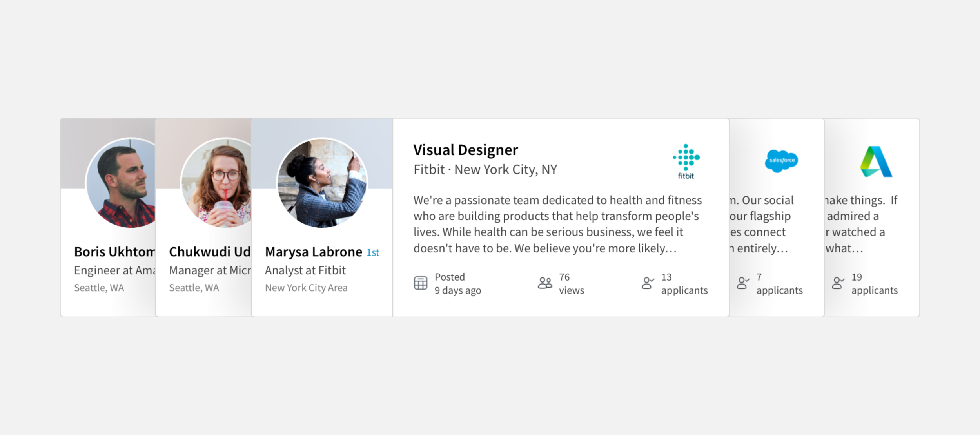980x435 pixels.
Task: Open Marysa Labrone's profile name
Action: (x=314, y=252)
